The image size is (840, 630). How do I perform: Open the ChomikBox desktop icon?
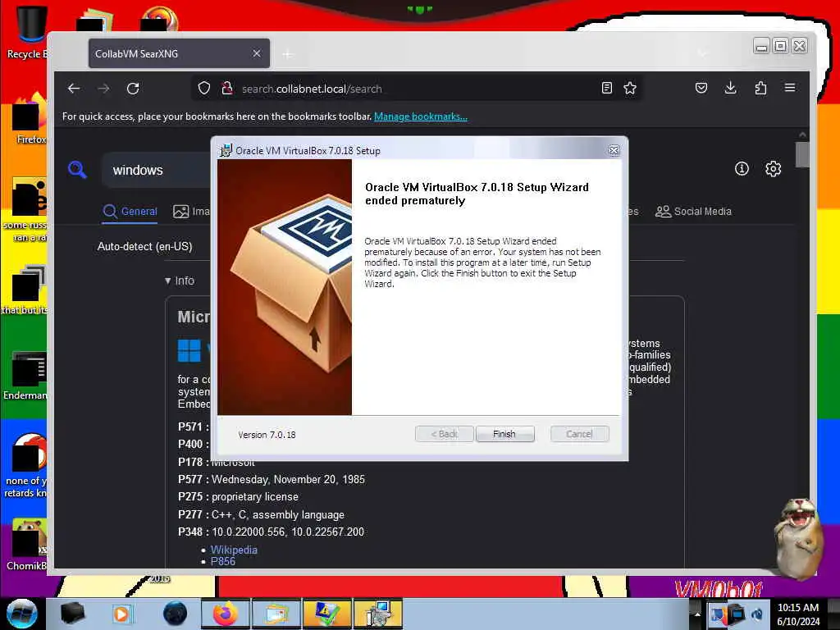25,545
